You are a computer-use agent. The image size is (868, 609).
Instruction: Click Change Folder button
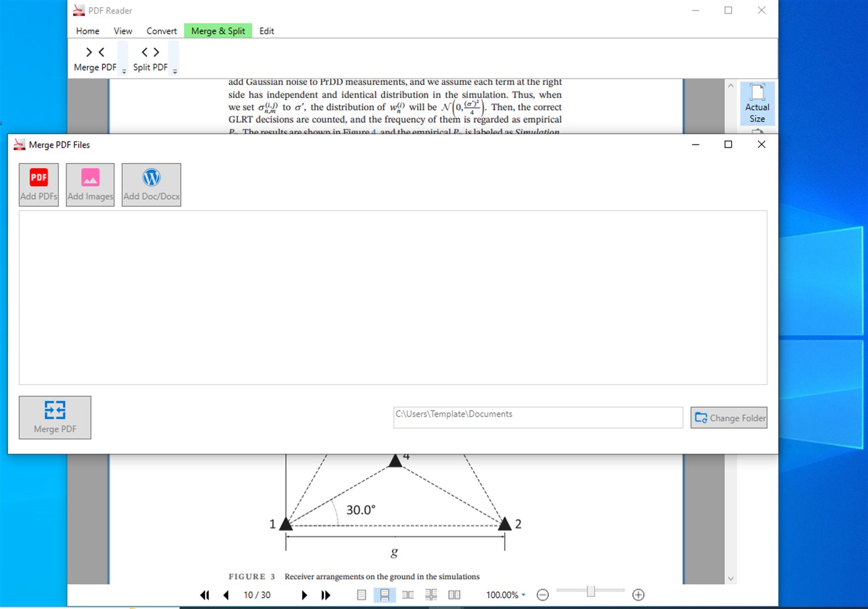pos(729,418)
